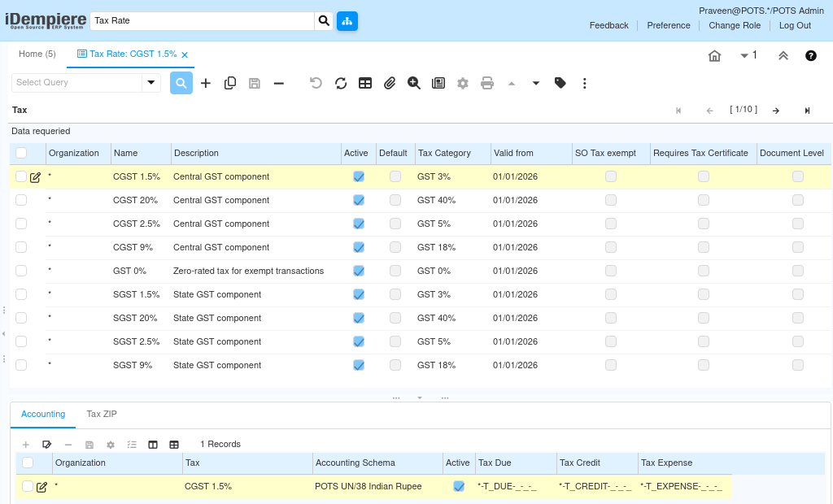Jump to last record navigation icon
This screenshot has width=833, height=504.
807,111
